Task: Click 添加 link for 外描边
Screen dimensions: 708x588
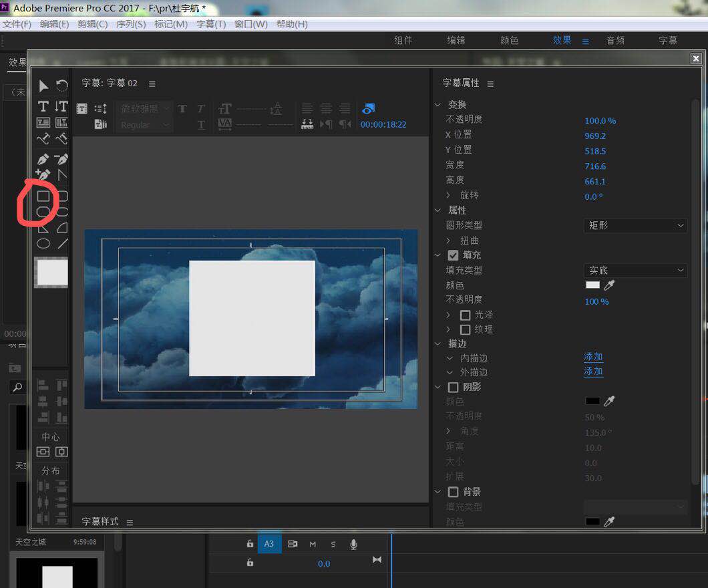Action: (593, 372)
